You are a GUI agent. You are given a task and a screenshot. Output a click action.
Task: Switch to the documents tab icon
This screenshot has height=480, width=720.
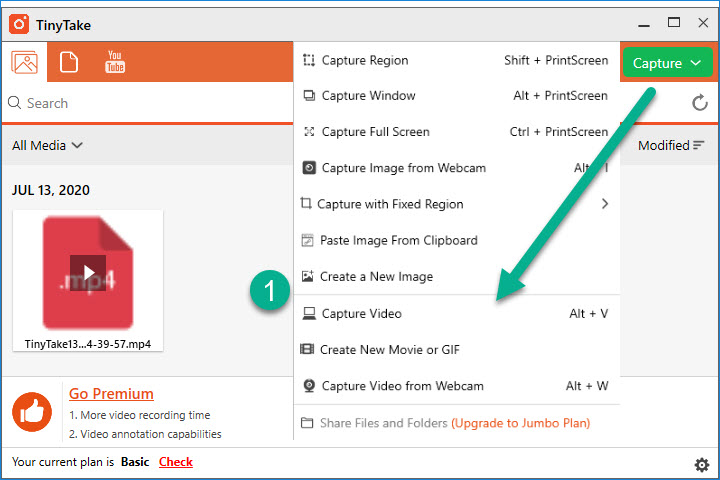(69, 62)
